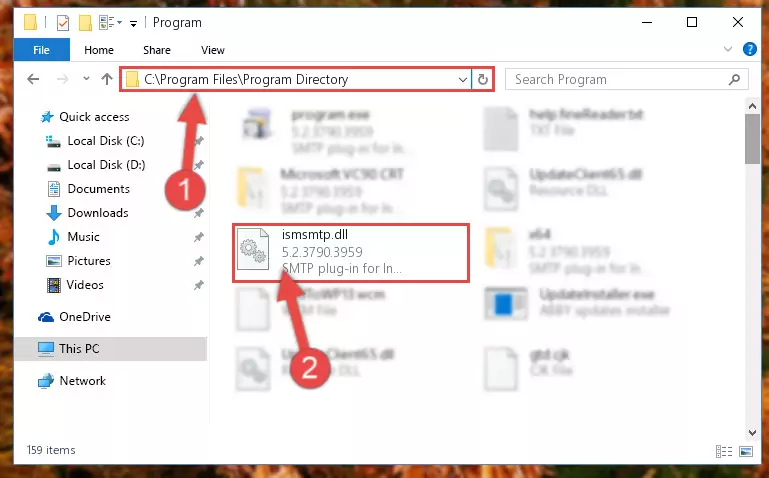Go forward with the right arrow button

point(62,79)
